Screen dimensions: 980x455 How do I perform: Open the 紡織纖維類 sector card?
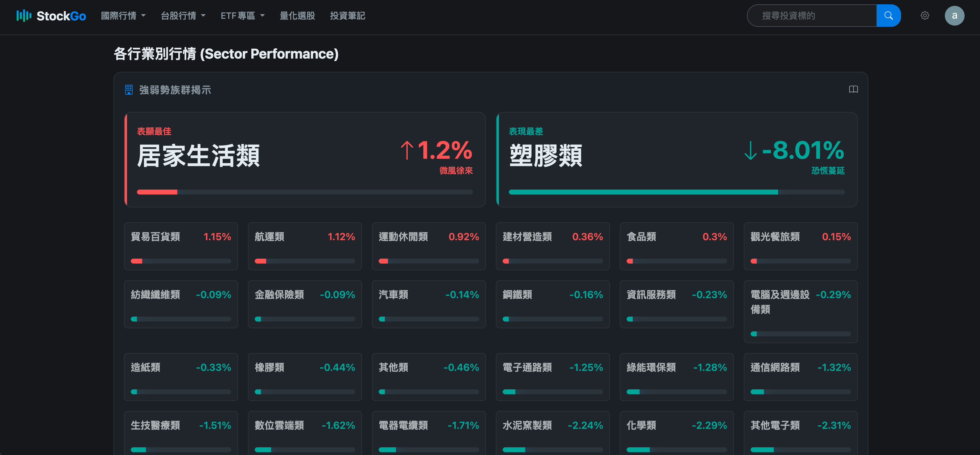coord(181,304)
